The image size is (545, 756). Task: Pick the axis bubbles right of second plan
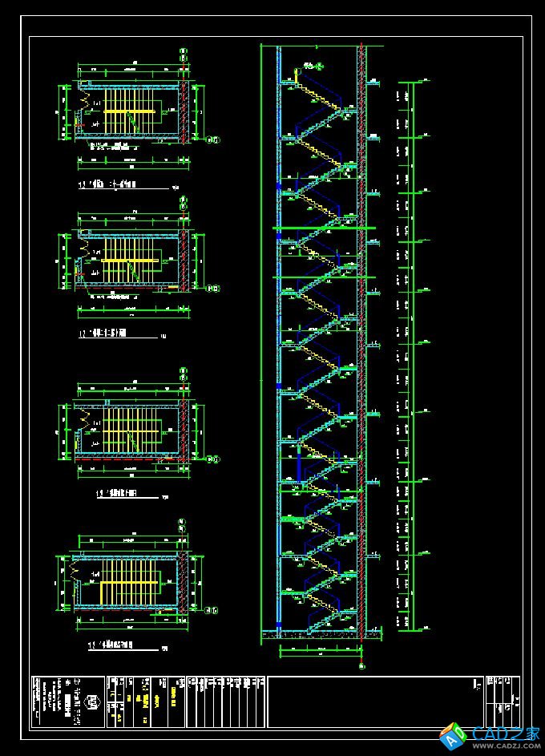[x=214, y=289]
